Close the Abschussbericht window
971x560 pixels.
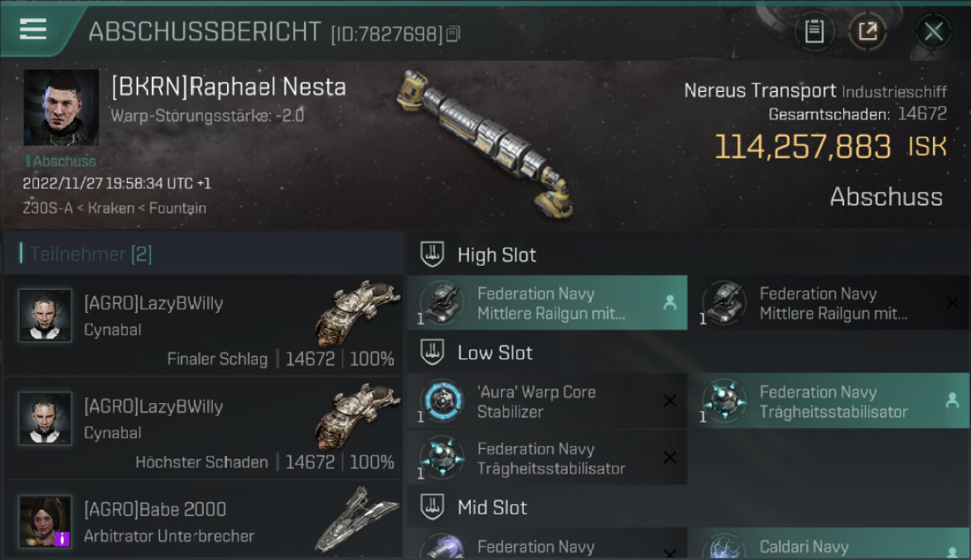pos(933,31)
